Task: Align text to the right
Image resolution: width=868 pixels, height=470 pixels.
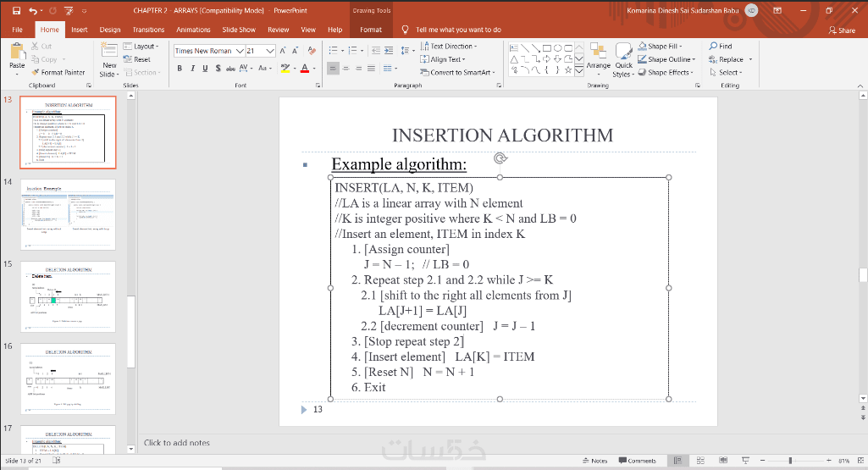Action: (359, 68)
